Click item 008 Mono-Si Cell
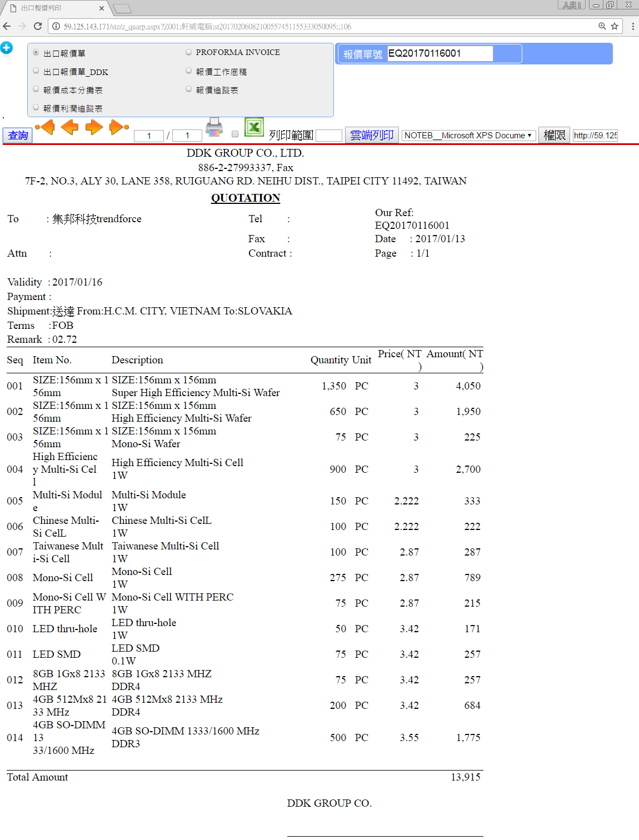This screenshot has height=840, width=639. click(x=63, y=578)
